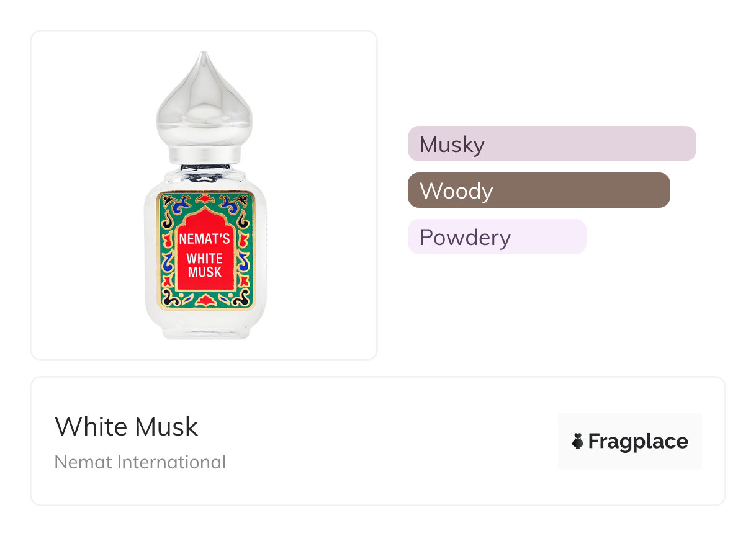Open the White Musk title link
756x536 pixels.
coord(127,427)
